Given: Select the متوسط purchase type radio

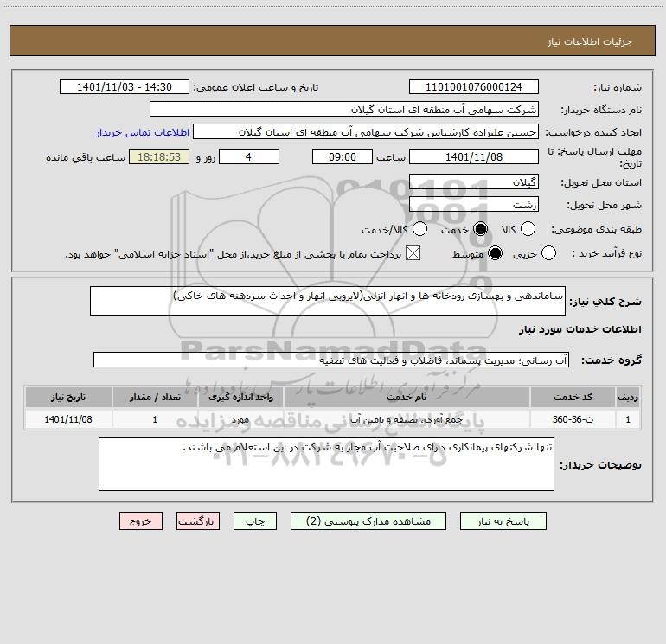Looking at the screenshot, I should tap(495, 253).
